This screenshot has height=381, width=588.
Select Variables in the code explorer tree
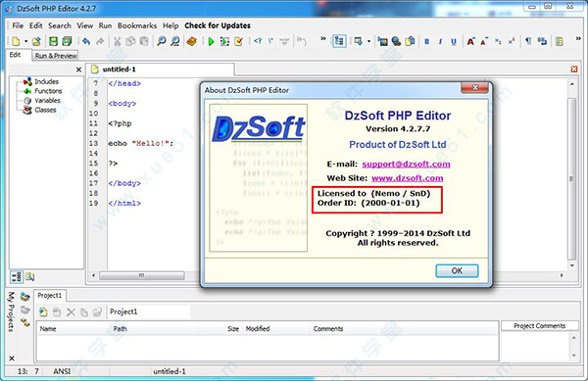coord(47,101)
